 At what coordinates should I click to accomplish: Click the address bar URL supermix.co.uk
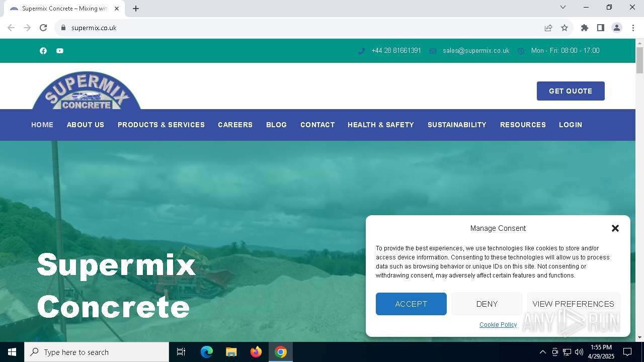click(x=94, y=28)
